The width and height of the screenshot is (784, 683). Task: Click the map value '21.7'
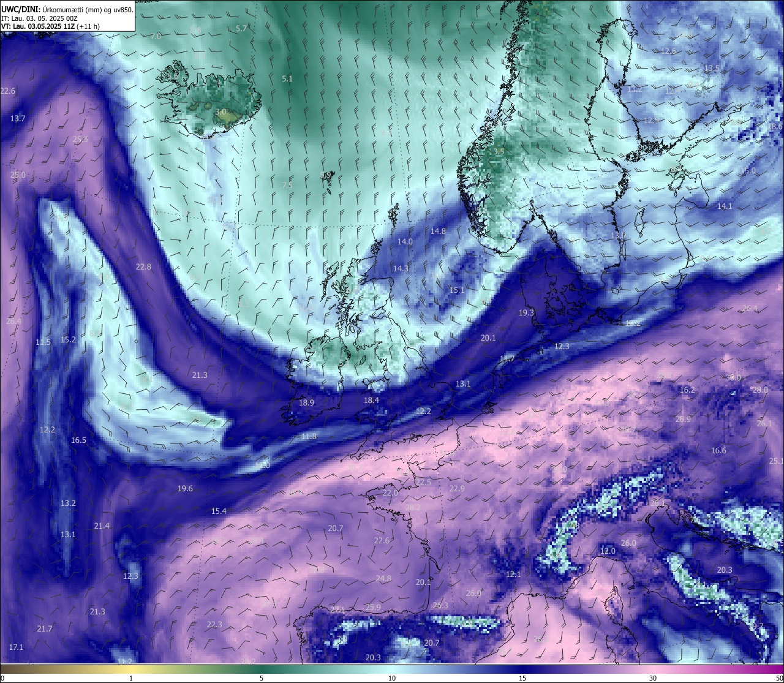tap(44, 629)
